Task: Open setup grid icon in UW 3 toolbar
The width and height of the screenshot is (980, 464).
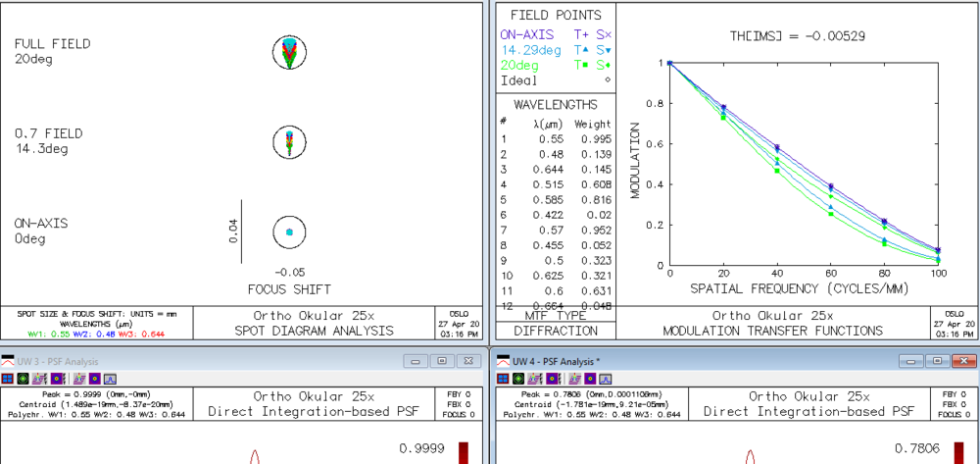Action: tap(8, 379)
